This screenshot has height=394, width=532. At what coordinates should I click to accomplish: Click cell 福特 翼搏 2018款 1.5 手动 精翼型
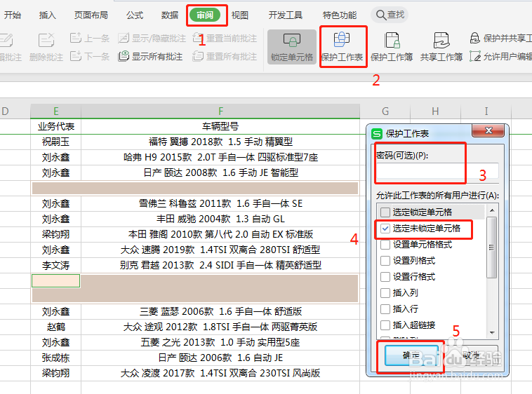click(220, 142)
